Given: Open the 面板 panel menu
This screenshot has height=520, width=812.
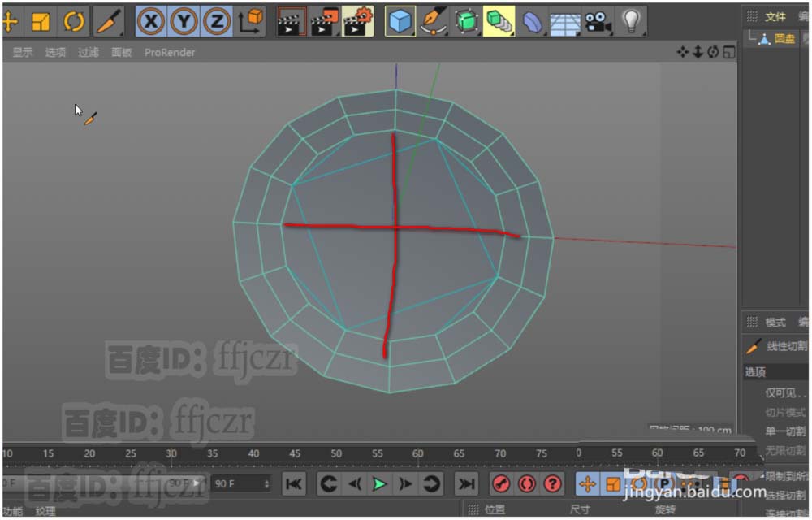Looking at the screenshot, I should tap(121, 53).
